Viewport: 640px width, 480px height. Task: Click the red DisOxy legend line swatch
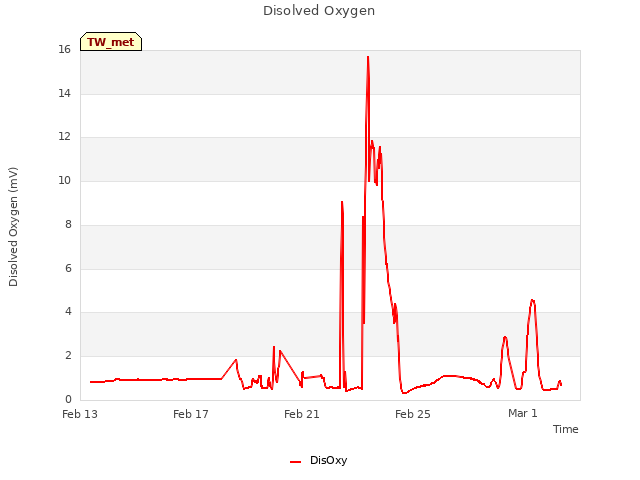tap(295, 462)
